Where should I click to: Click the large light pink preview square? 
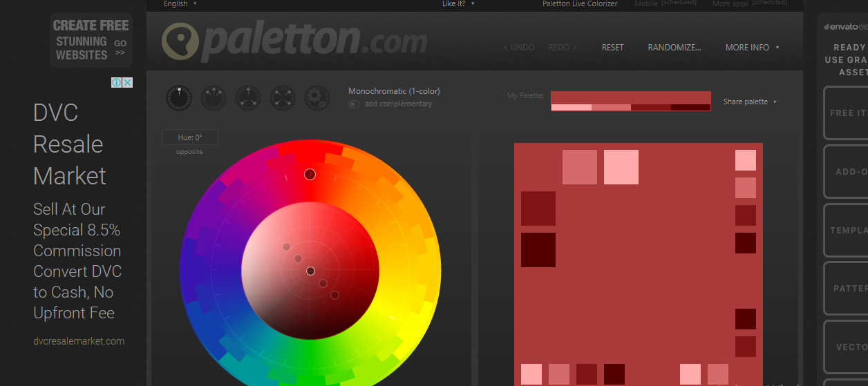coord(621,167)
